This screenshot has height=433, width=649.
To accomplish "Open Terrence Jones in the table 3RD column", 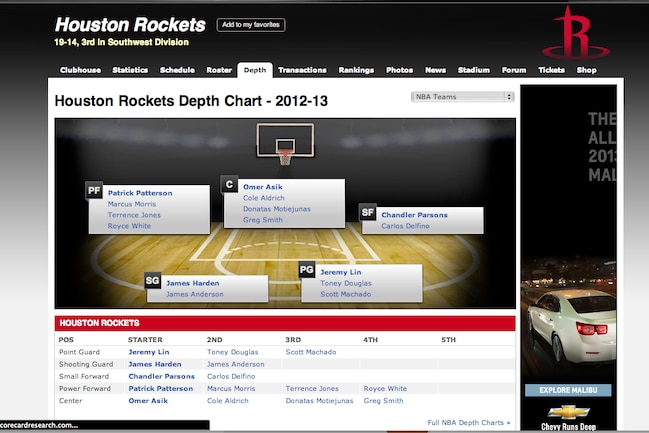I will tap(312, 388).
